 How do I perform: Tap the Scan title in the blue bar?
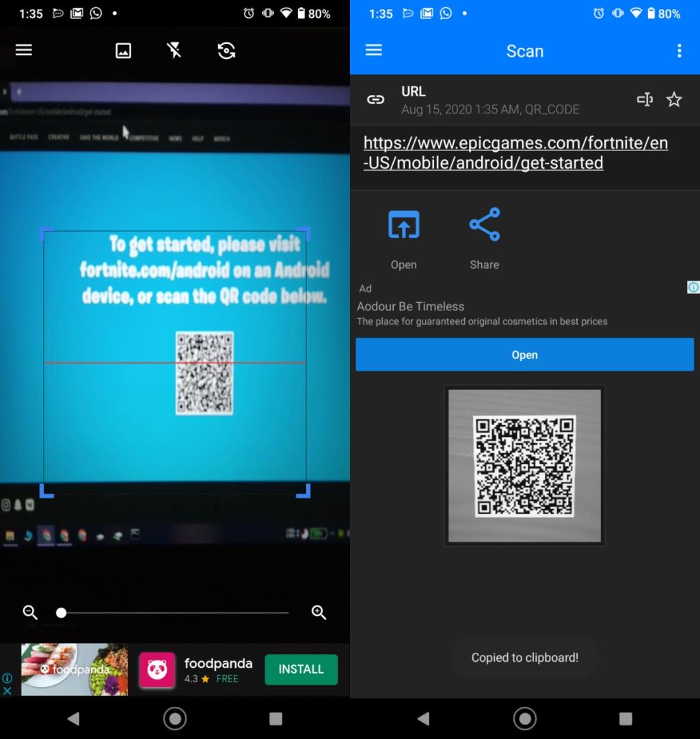[x=524, y=51]
